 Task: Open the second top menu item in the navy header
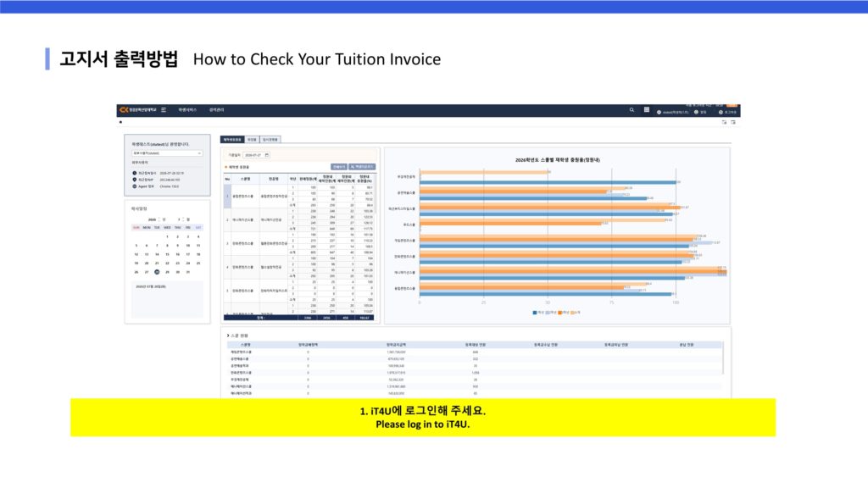point(216,110)
